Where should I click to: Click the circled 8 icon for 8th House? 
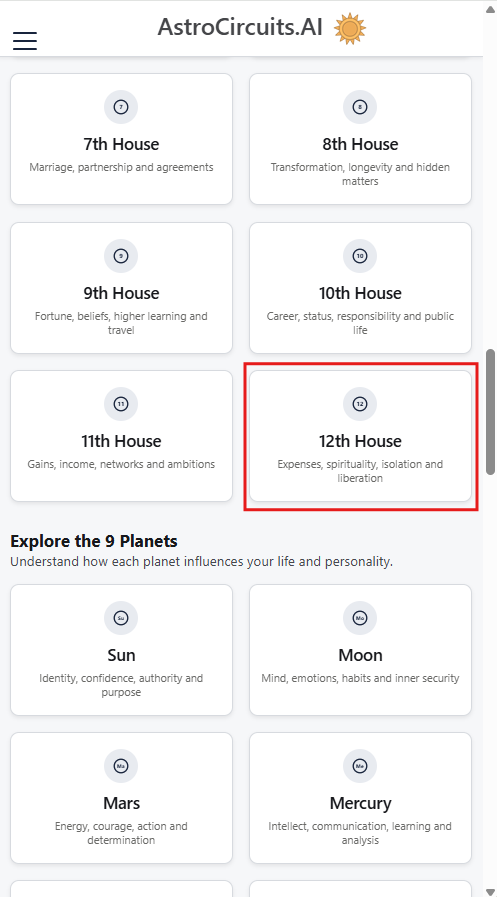tap(360, 107)
